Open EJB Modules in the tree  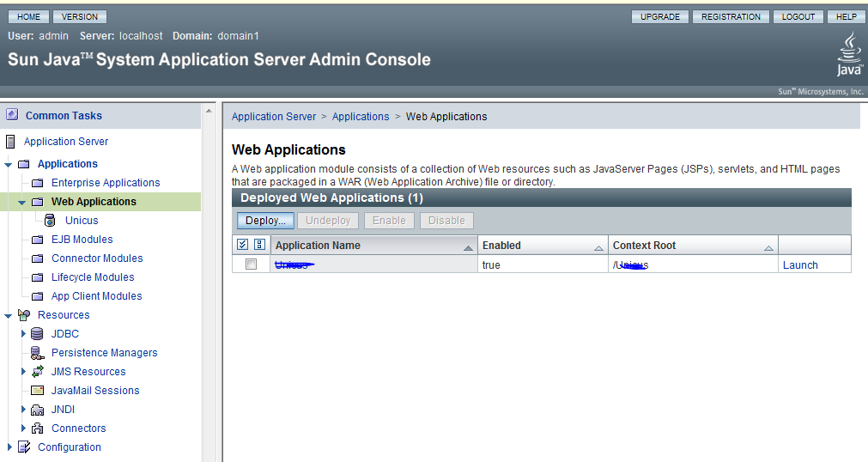coord(82,240)
